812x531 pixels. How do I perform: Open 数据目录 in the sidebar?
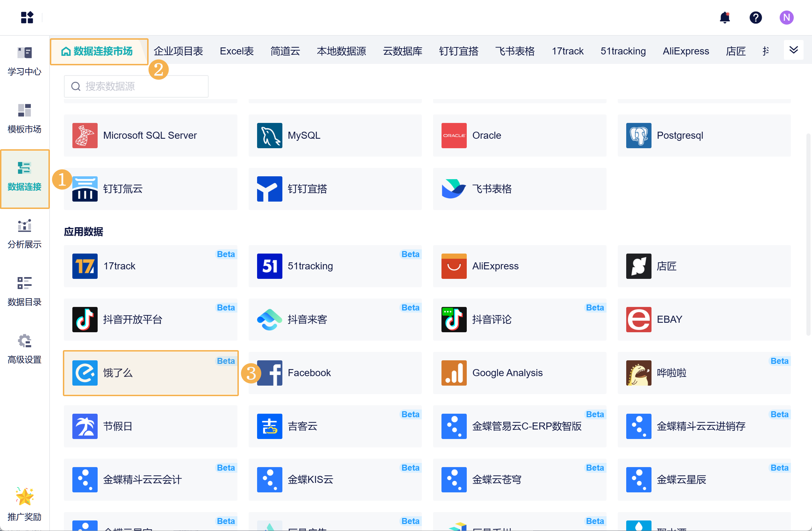[25, 291]
